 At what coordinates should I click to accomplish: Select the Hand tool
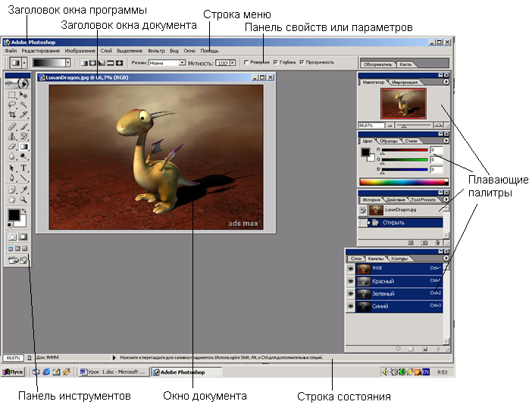[x=12, y=199]
